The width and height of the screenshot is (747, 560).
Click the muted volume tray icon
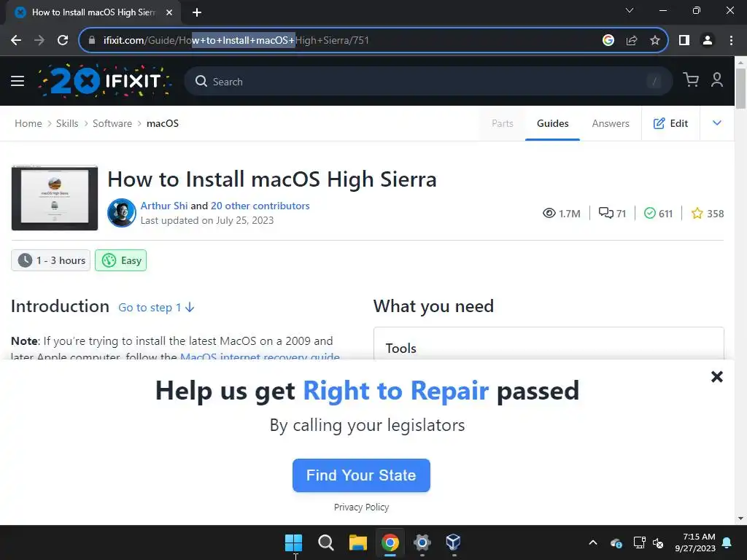(x=658, y=542)
